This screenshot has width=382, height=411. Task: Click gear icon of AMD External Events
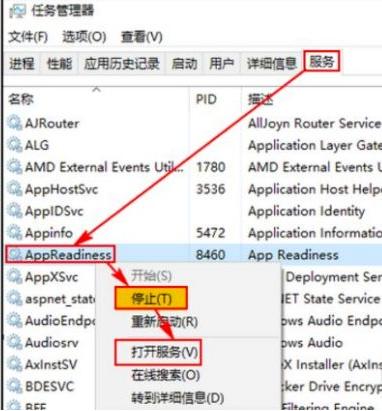(15, 167)
